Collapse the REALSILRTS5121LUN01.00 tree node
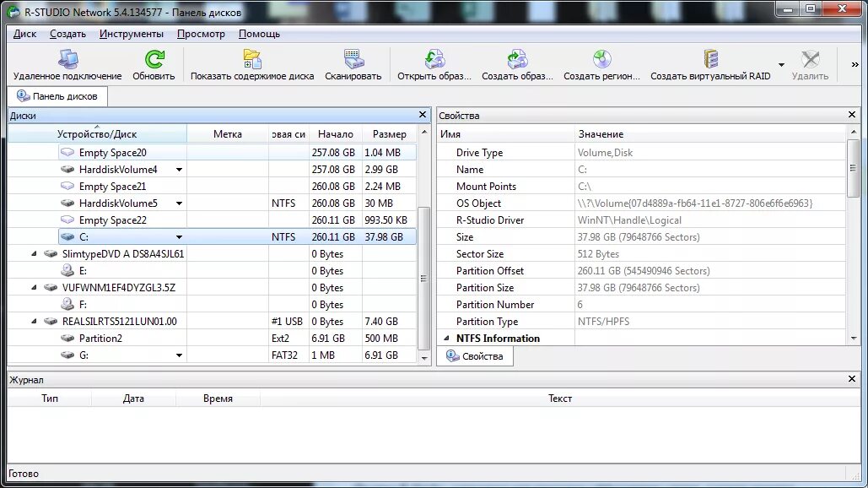 click(34, 322)
